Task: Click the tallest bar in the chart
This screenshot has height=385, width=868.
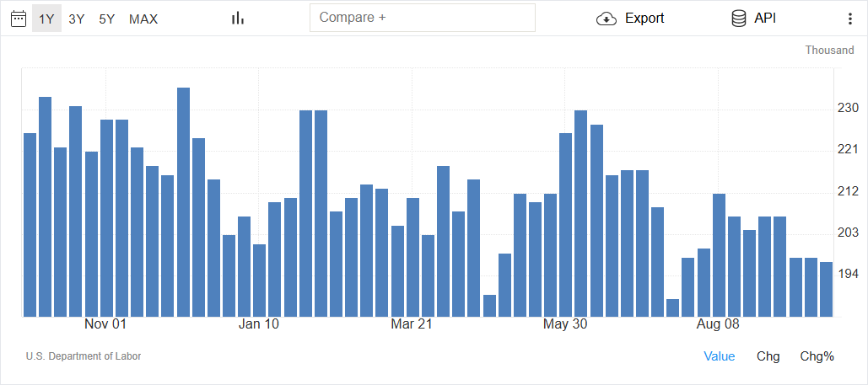Action: click(x=183, y=202)
